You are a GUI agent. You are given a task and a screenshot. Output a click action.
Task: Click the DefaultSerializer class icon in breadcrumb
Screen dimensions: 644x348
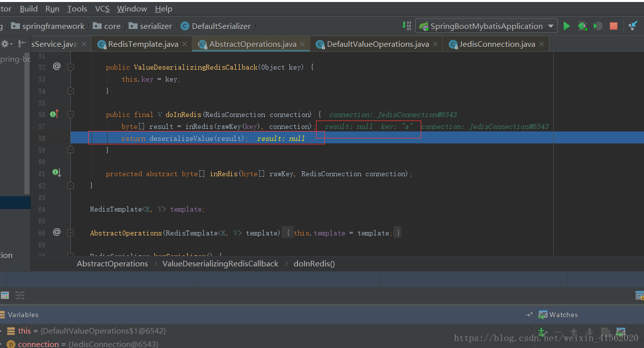(185, 26)
